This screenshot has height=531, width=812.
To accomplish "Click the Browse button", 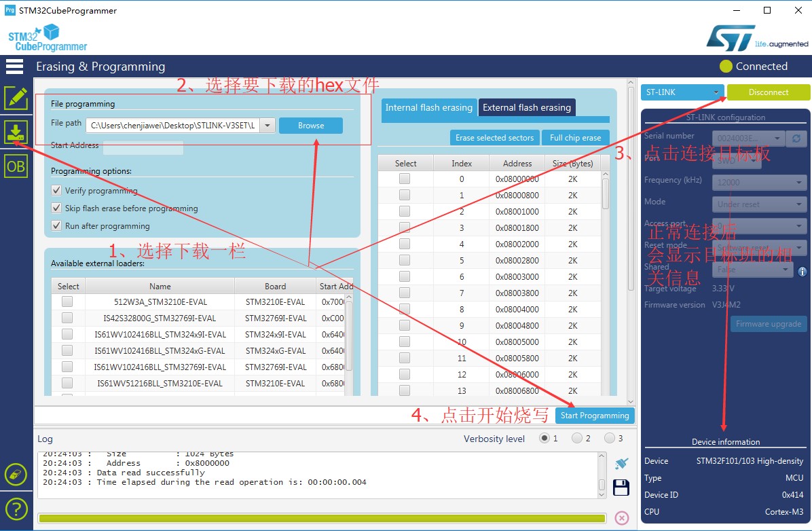I will coord(311,126).
